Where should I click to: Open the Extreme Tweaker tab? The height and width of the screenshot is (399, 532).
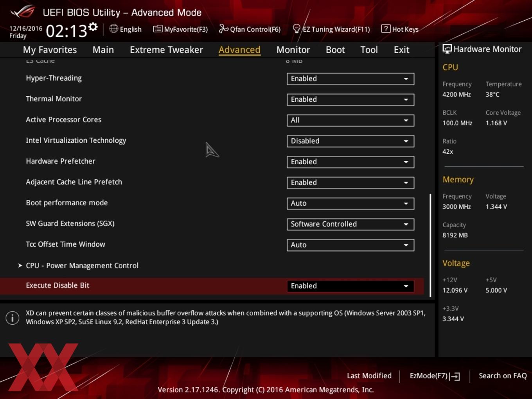(x=166, y=50)
